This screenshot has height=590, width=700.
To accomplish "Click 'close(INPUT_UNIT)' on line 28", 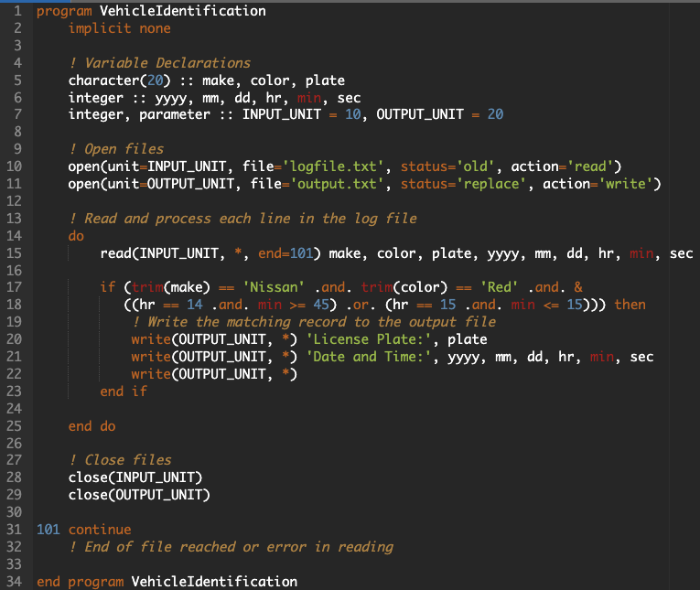I will tap(135, 477).
